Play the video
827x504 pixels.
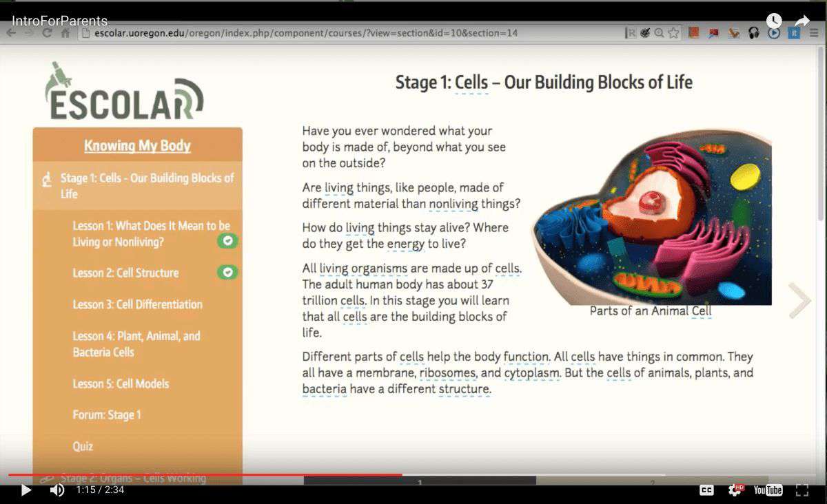26,490
